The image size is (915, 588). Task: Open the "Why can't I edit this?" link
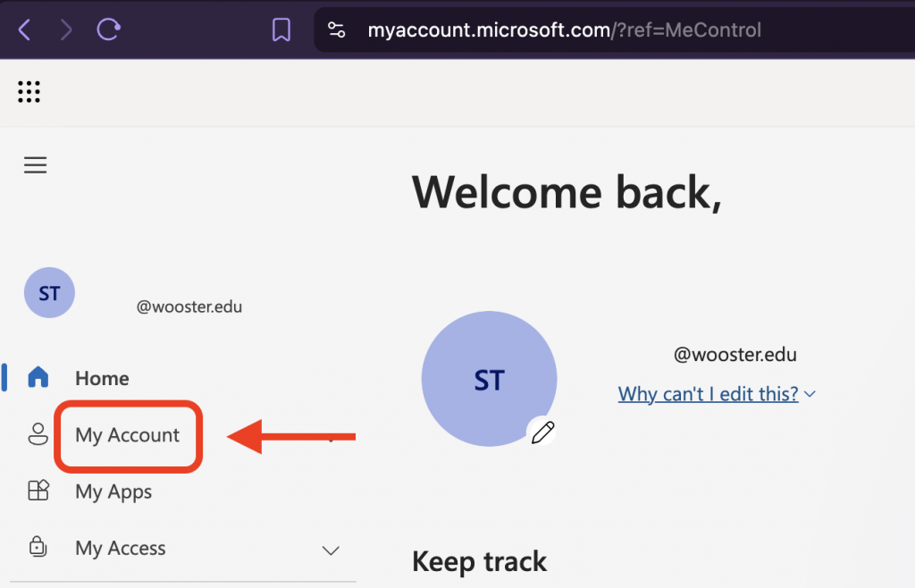708,394
